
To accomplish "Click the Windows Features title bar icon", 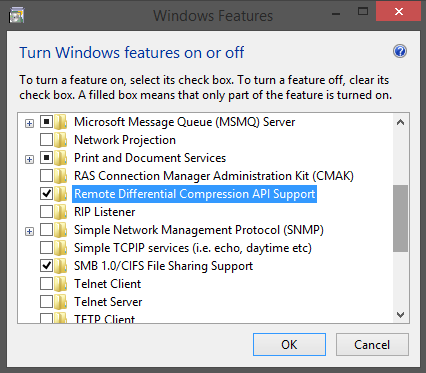I will tap(17, 16).
